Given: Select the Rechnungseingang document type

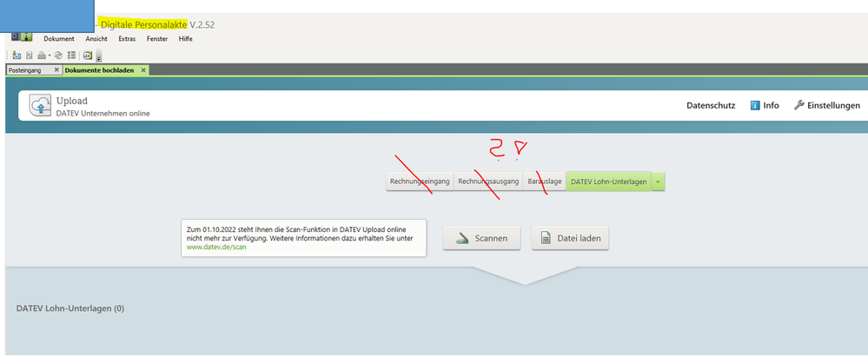Looking at the screenshot, I should 420,182.
